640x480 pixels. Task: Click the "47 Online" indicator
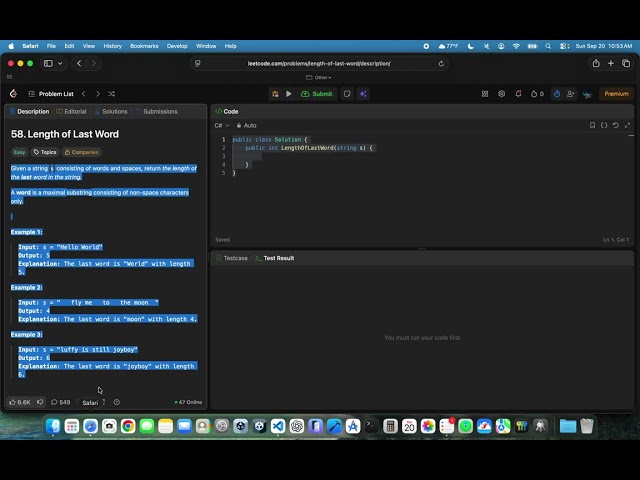click(188, 402)
